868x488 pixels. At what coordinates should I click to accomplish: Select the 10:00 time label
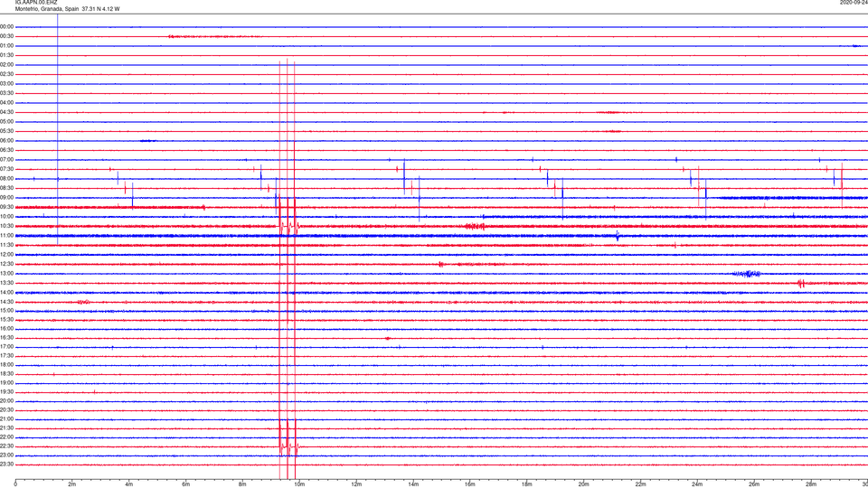pyautogui.click(x=7, y=216)
